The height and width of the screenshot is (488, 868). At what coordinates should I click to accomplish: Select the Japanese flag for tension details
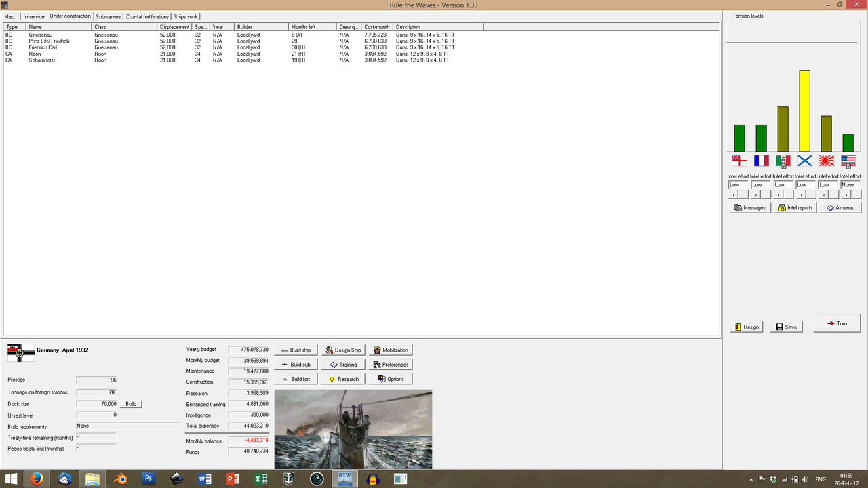pos(825,161)
